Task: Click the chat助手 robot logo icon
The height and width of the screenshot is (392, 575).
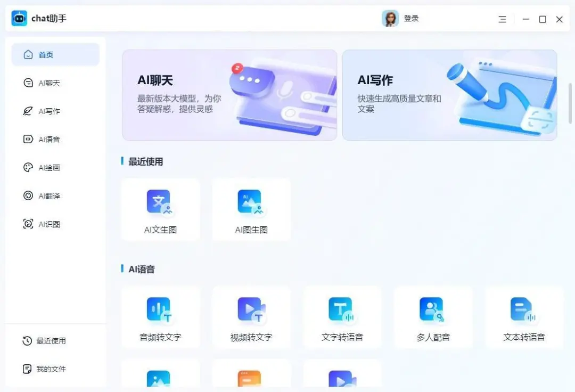Action: (19, 18)
